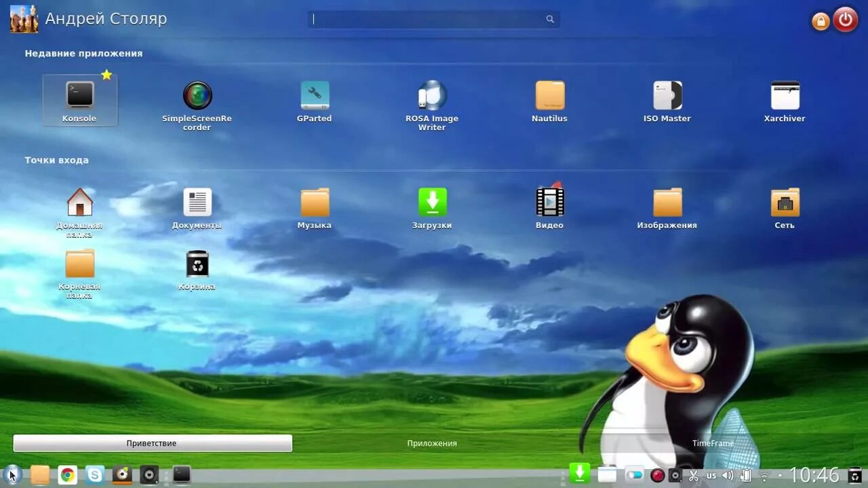Open the Корзина trash icon
Viewport: 868px width, 488px height.
pyautogui.click(x=197, y=264)
